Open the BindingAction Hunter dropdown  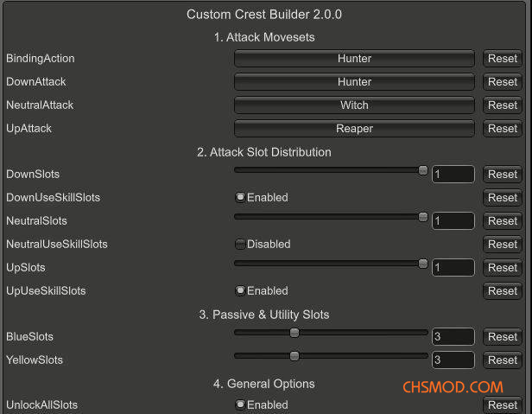pos(354,59)
